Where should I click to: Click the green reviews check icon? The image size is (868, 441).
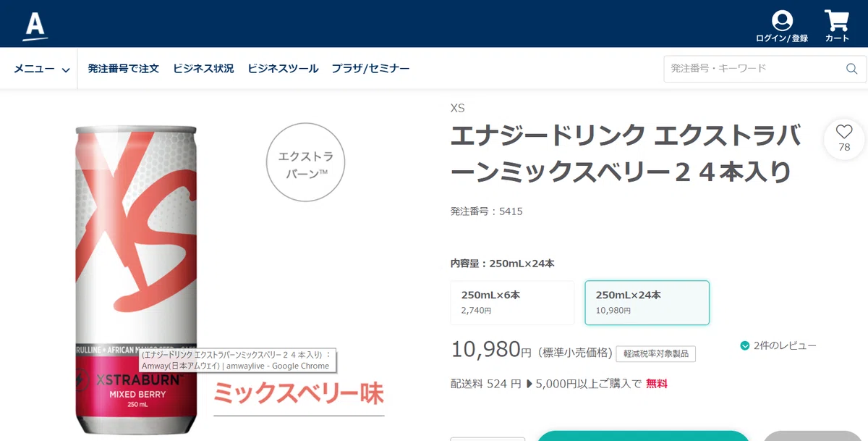coord(745,346)
